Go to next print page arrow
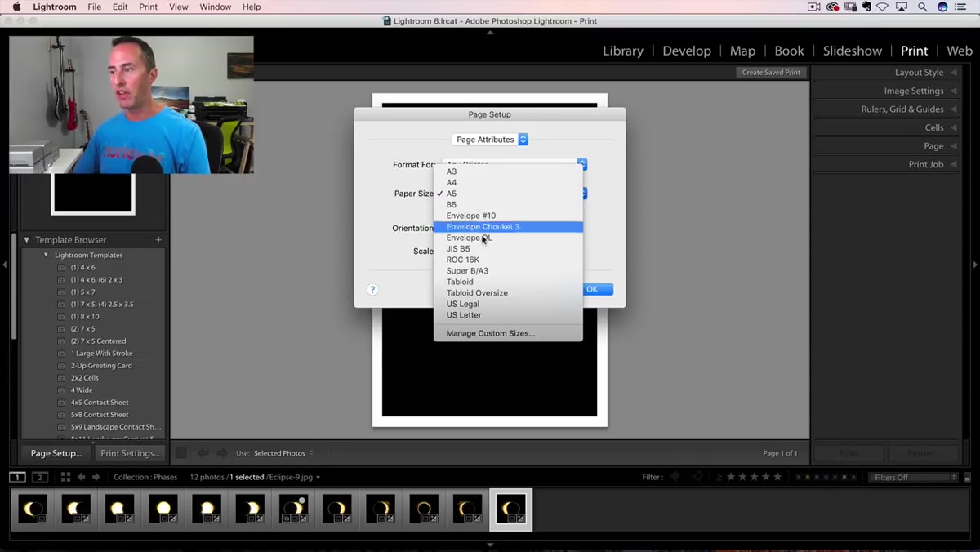Image resolution: width=980 pixels, height=552 pixels. (x=222, y=453)
